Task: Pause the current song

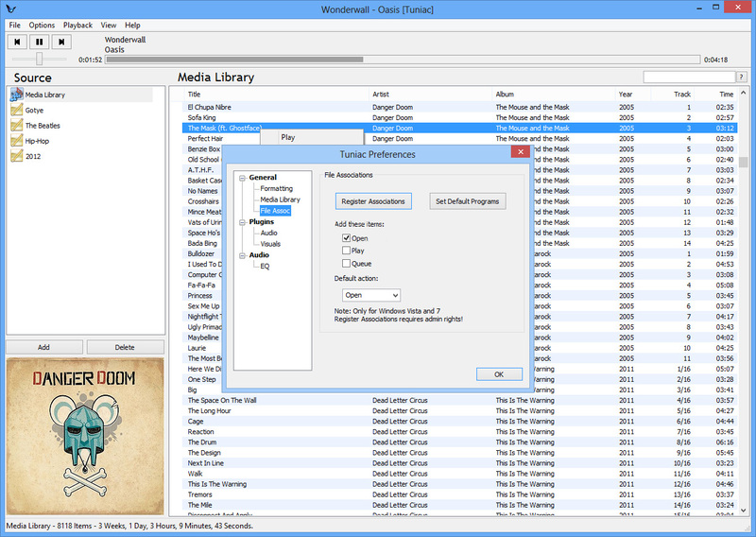Action: point(39,42)
